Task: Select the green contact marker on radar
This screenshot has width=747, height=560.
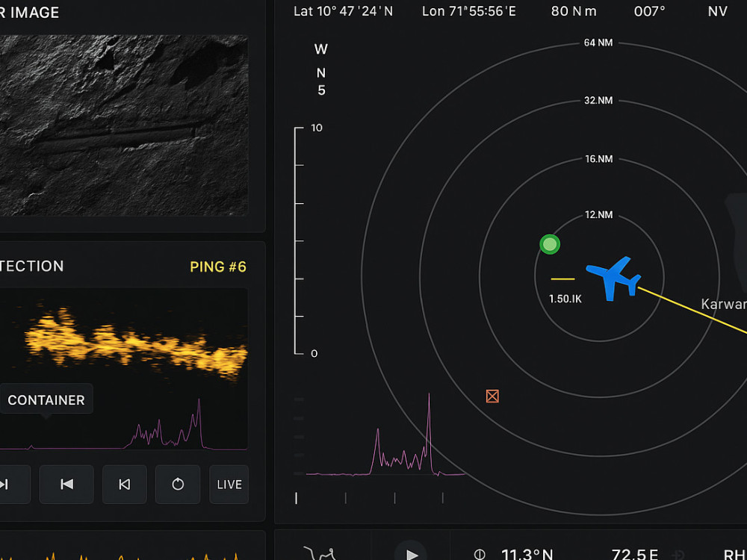Action: pos(550,244)
